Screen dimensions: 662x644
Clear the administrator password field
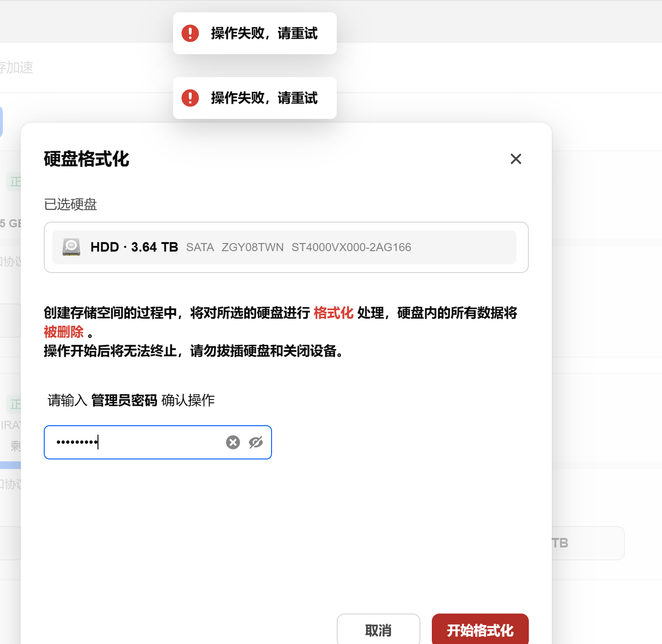pos(233,442)
